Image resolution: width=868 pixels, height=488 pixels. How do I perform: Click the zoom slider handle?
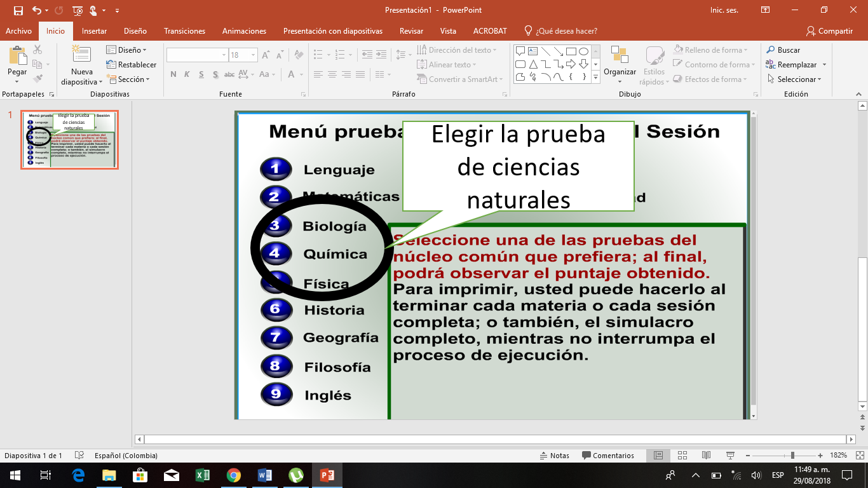[792, 456]
